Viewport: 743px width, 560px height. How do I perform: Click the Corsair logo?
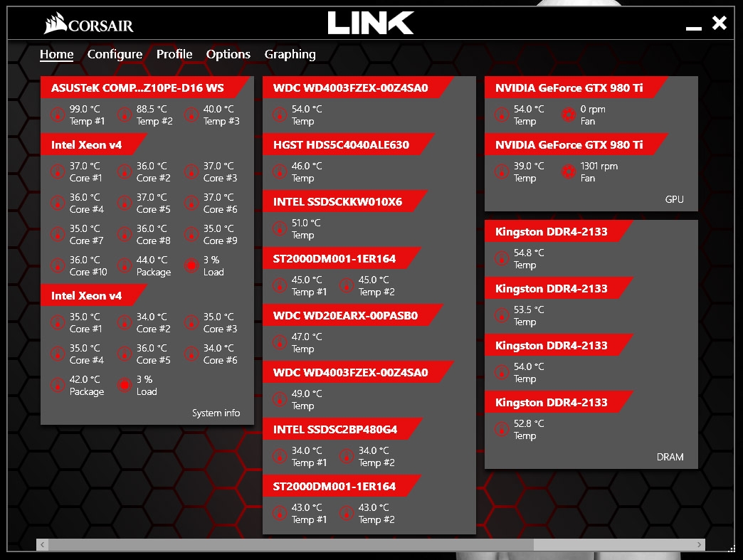point(89,23)
